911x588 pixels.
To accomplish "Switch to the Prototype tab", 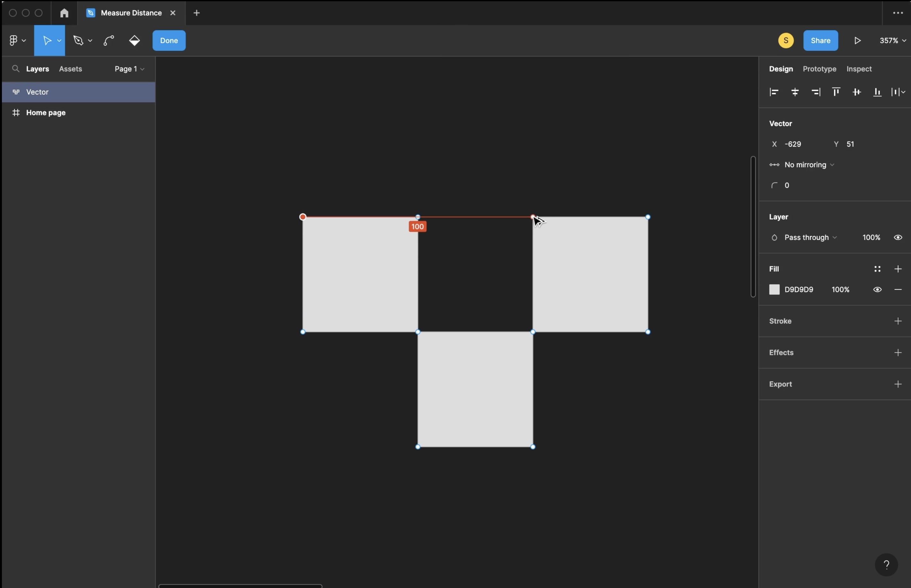I will [819, 68].
